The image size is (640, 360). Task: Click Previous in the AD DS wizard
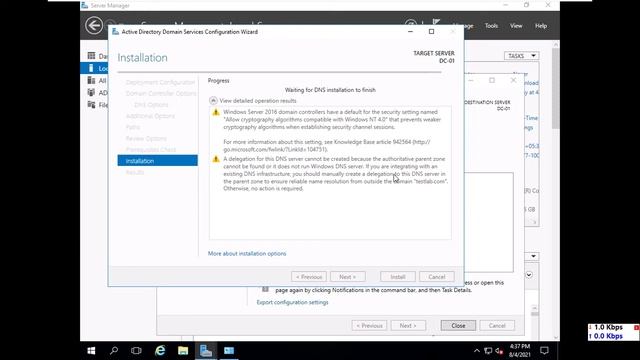point(309,277)
